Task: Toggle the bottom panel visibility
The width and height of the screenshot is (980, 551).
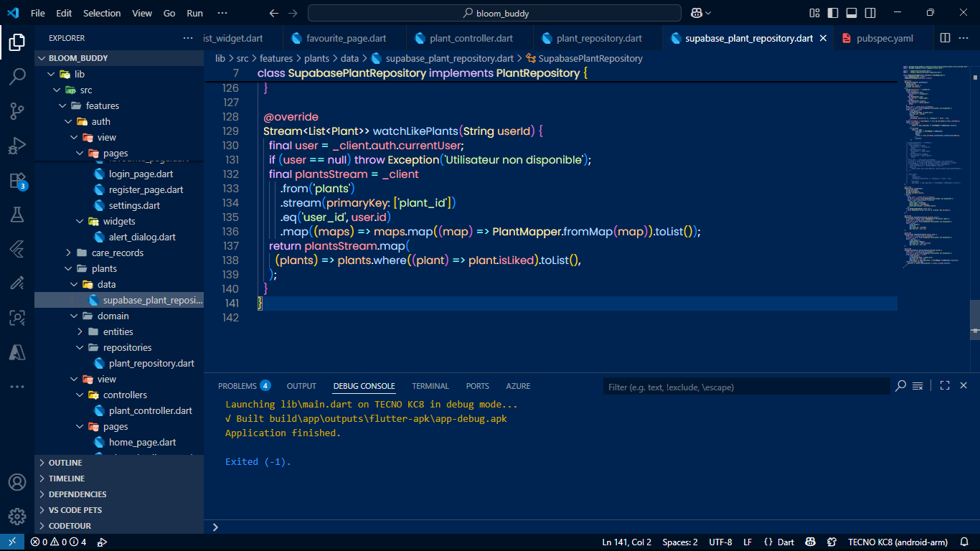Action: (852, 13)
